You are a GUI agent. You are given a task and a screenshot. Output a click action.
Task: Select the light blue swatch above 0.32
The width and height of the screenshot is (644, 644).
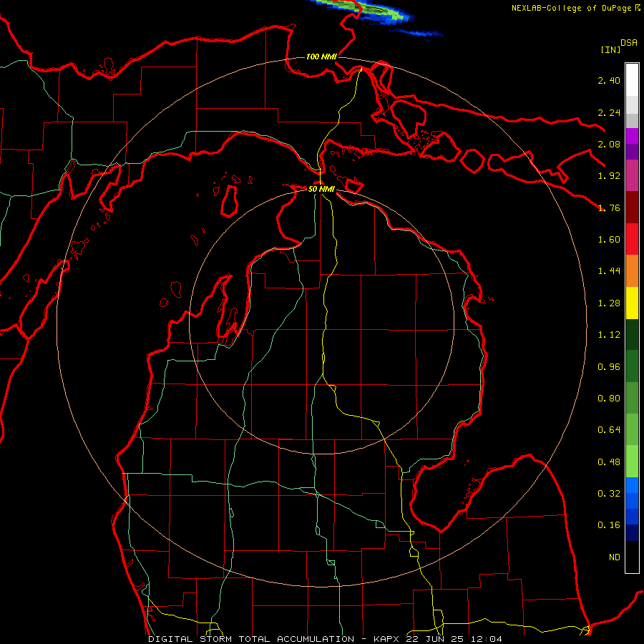tap(632, 485)
